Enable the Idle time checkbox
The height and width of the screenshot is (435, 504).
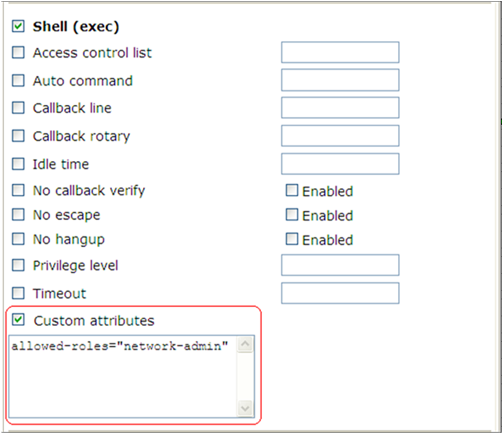(18, 164)
